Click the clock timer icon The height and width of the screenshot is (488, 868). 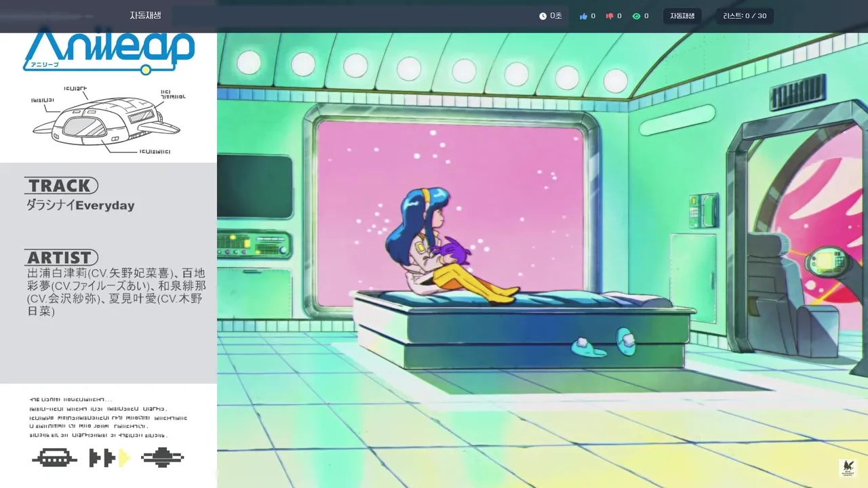[x=542, y=16]
